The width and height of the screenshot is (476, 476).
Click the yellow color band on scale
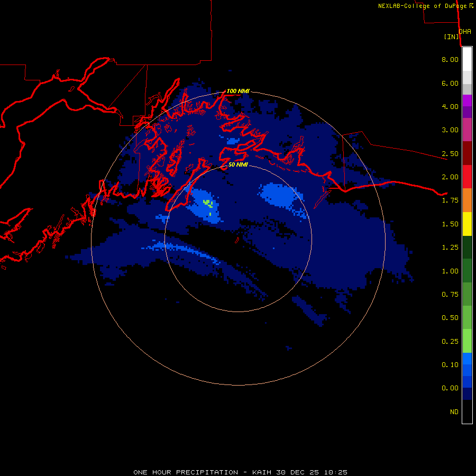click(x=467, y=224)
